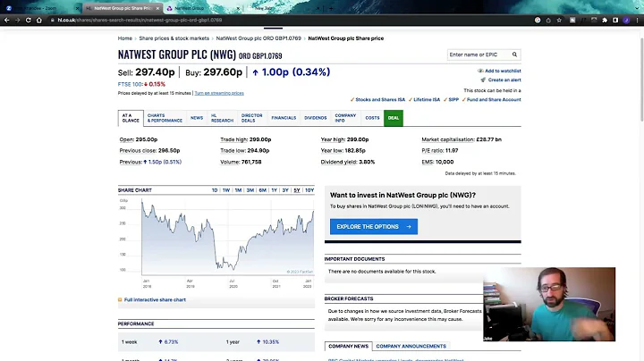Close the NatWest Group plc Share Price tab
Image resolution: width=644 pixels, height=361 pixels.
[x=157, y=8]
